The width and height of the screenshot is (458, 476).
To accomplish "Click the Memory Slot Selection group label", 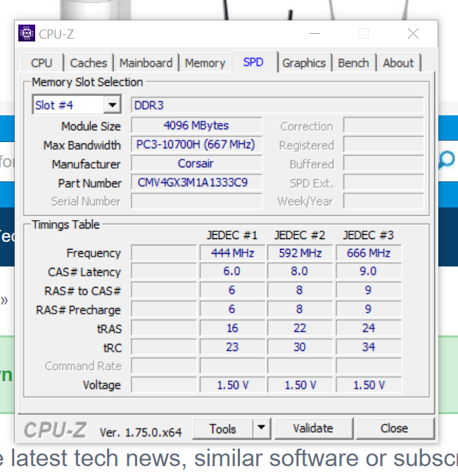I will tap(87, 82).
